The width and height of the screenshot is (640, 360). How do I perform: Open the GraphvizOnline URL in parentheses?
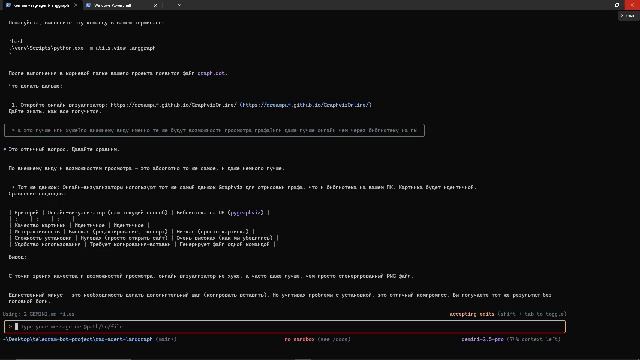click(306, 105)
